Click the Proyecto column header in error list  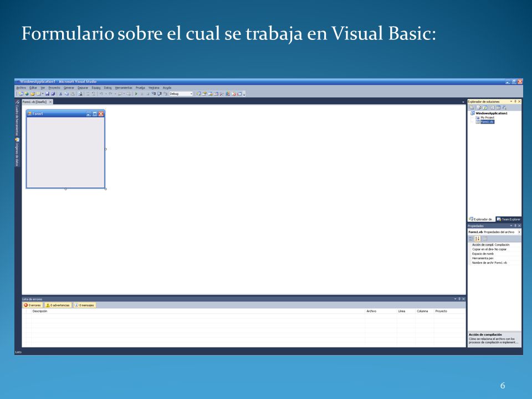tap(450, 311)
